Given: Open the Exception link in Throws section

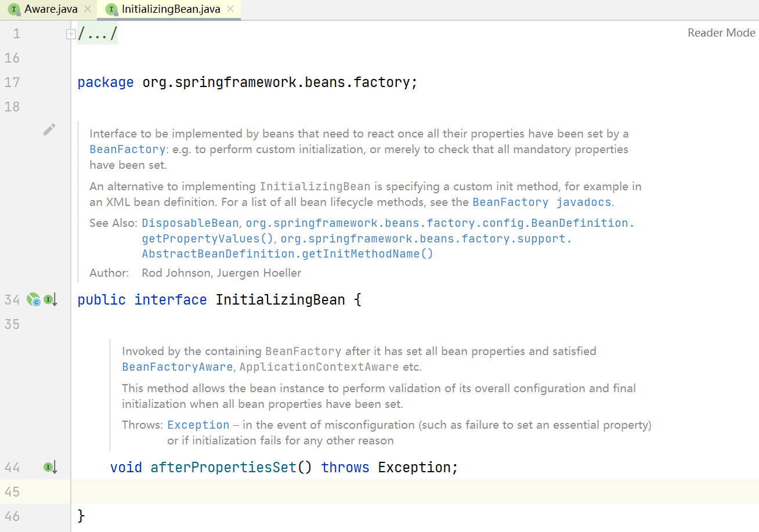Looking at the screenshot, I should point(198,425).
